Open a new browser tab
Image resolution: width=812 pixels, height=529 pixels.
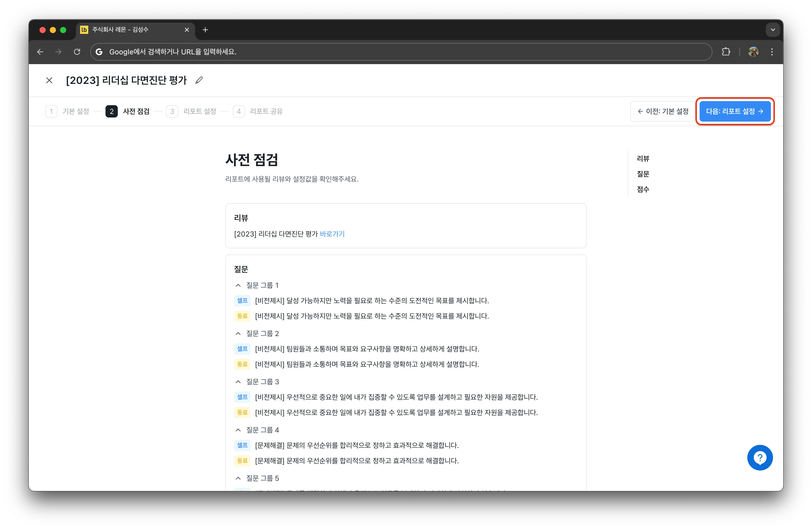(x=205, y=30)
